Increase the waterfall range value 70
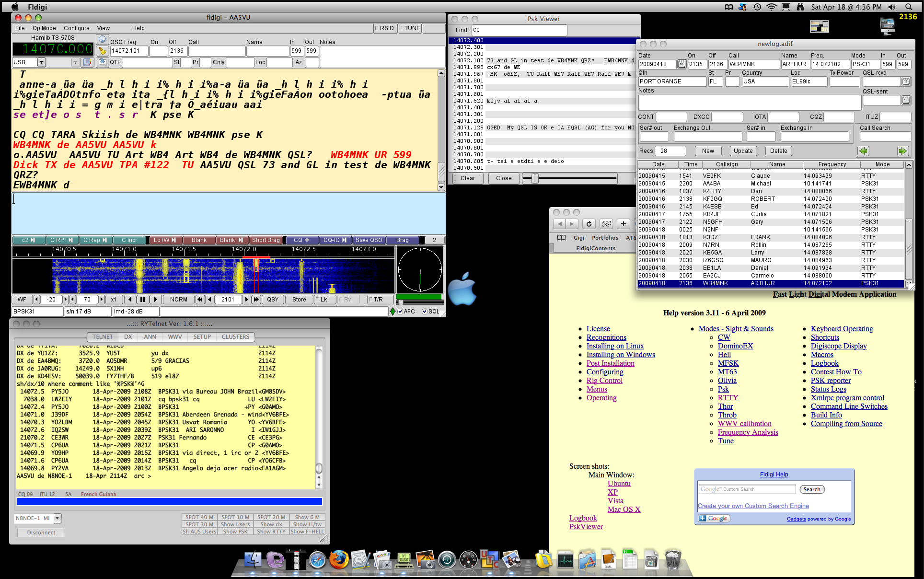 101,300
